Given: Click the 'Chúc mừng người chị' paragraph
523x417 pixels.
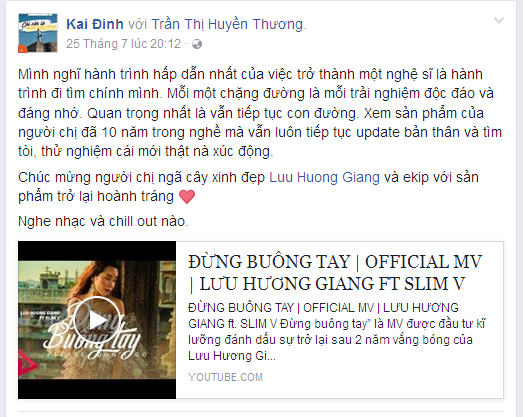Looking at the screenshot, I should click(x=248, y=187).
